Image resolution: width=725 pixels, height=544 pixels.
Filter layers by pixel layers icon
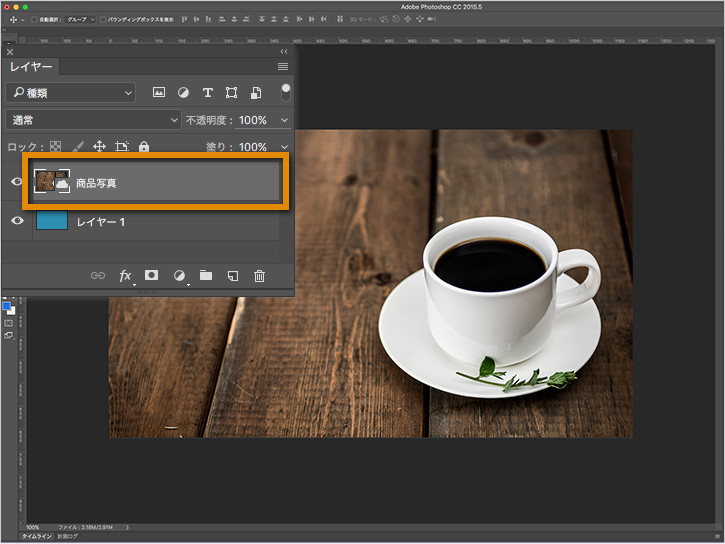(159, 92)
